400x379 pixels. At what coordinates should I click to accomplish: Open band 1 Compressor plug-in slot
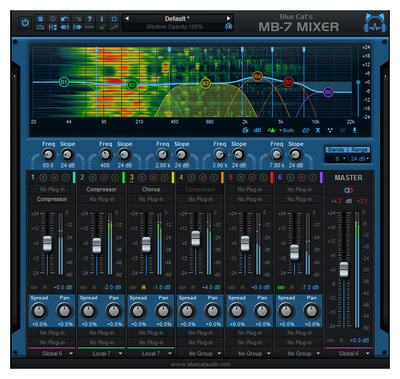[52, 199]
